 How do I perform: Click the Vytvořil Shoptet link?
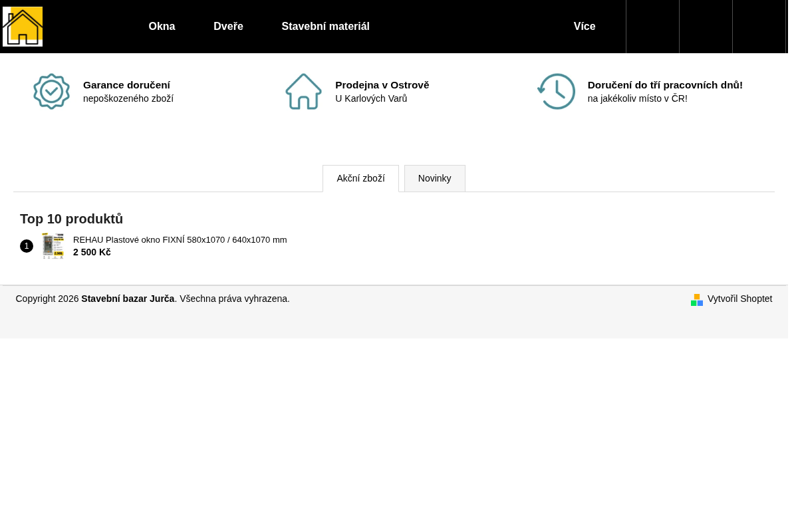(739, 299)
